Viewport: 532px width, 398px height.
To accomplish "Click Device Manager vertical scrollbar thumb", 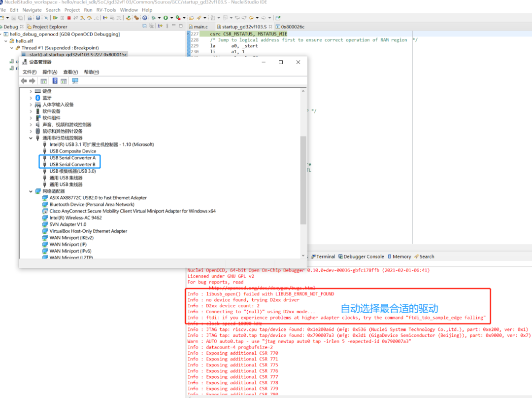I will click(x=303, y=180).
